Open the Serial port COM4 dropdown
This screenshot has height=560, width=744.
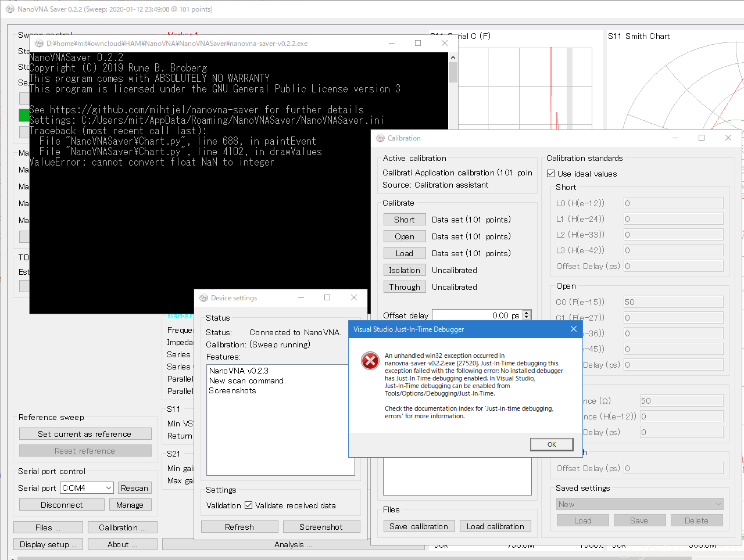87,488
